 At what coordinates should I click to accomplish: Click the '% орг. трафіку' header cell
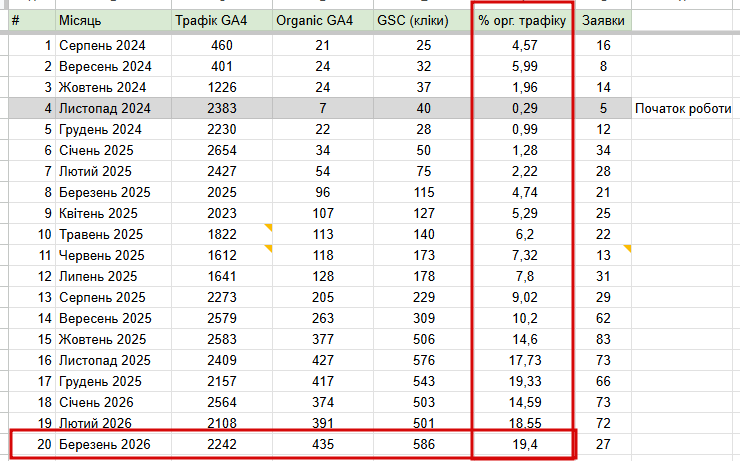tap(522, 21)
